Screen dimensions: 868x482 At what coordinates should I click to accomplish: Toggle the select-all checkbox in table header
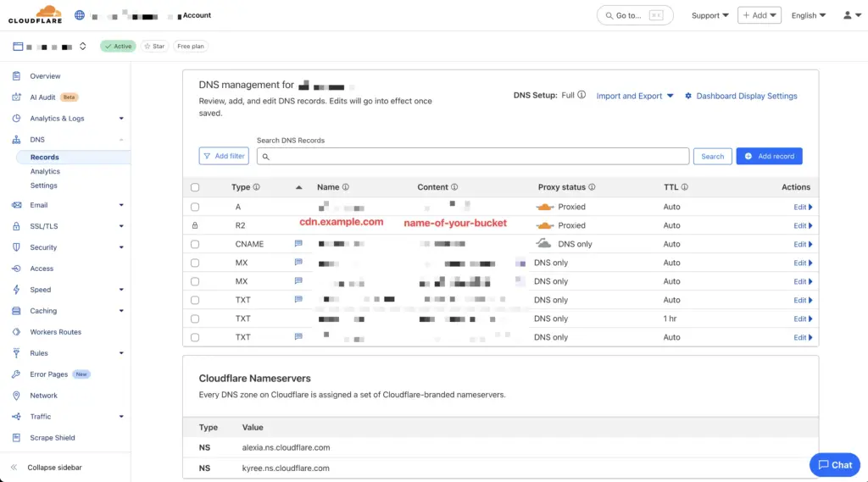point(195,187)
